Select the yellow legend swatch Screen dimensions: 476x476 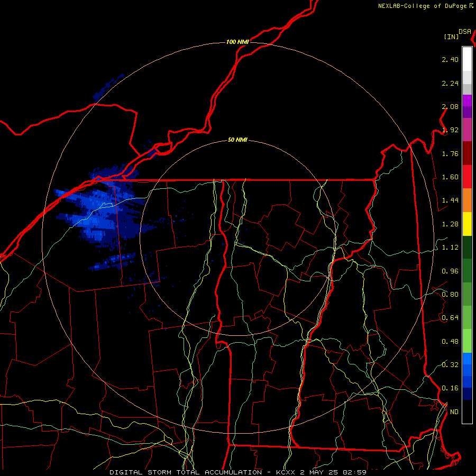[467, 224]
